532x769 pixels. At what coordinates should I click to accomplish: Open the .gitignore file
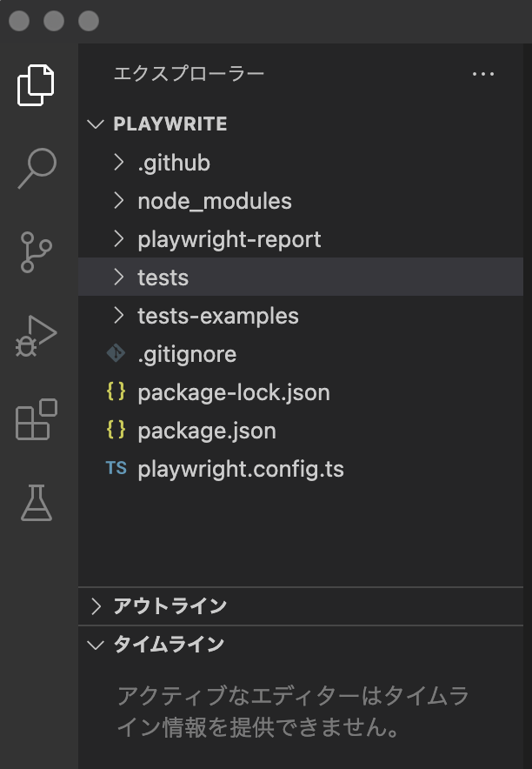point(187,354)
